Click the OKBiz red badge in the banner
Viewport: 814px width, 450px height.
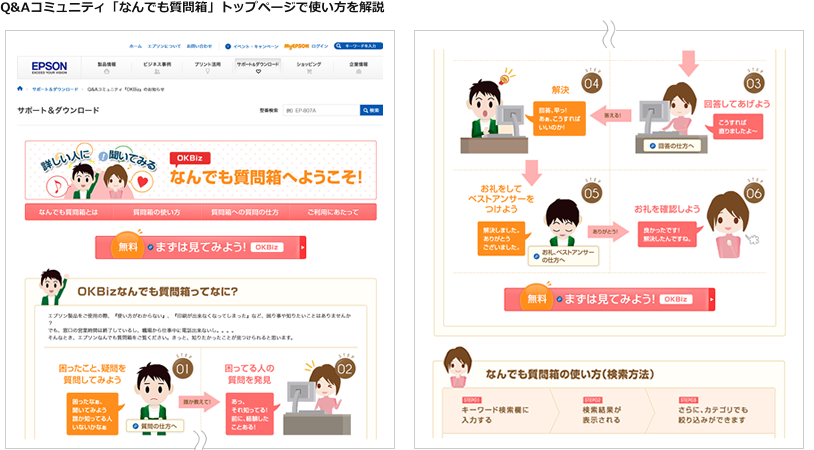click(x=189, y=158)
